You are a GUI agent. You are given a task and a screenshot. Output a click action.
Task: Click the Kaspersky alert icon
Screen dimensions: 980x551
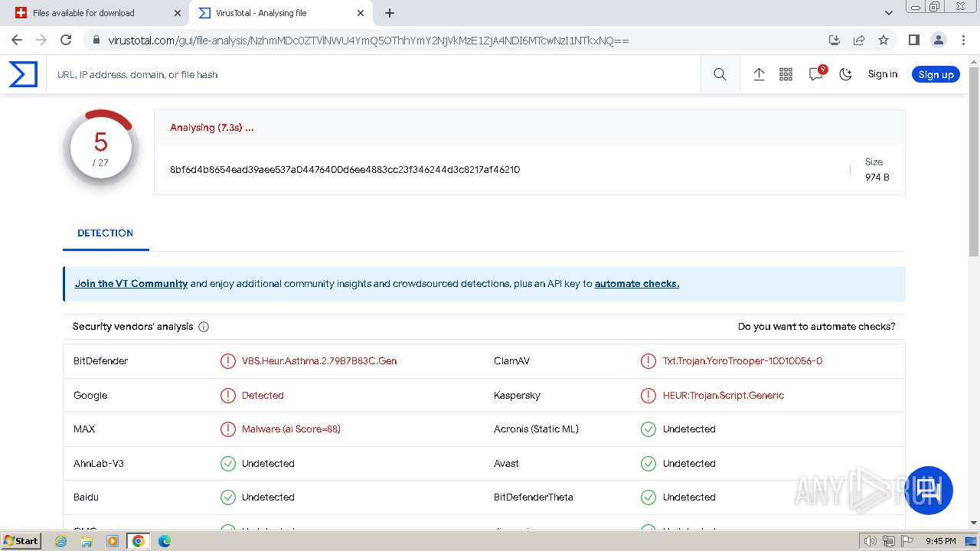[x=648, y=396]
